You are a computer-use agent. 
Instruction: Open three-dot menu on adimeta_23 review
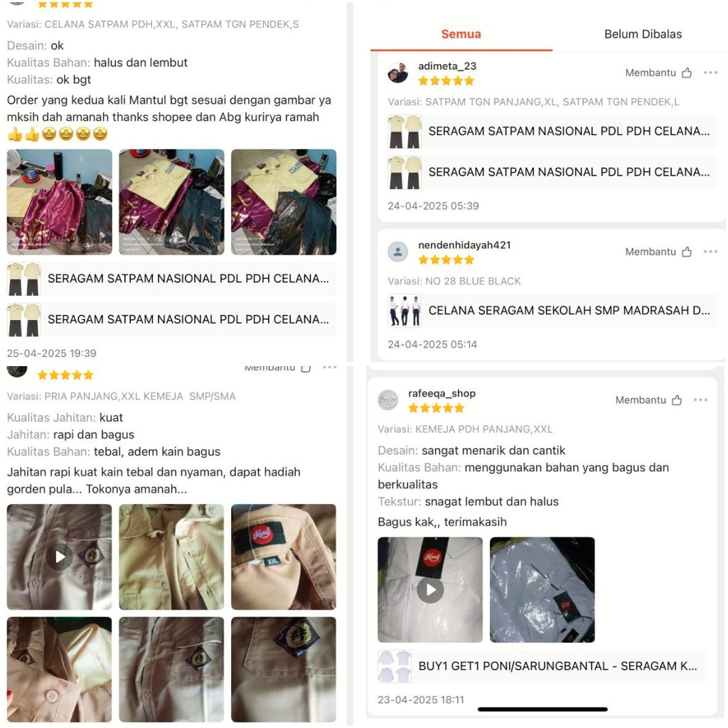[x=710, y=73]
